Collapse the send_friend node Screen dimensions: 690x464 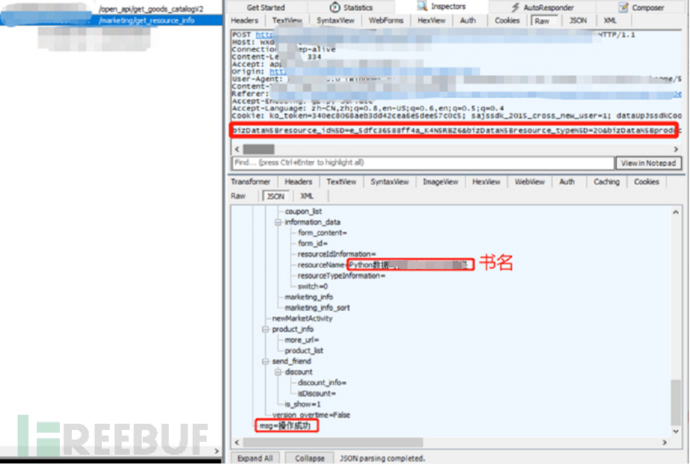[x=265, y=361]
